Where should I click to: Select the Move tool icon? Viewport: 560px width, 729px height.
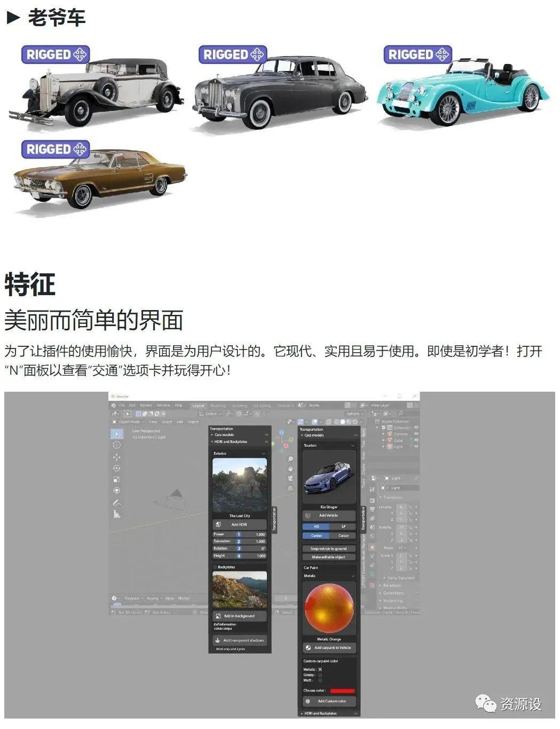click(116, 457)
